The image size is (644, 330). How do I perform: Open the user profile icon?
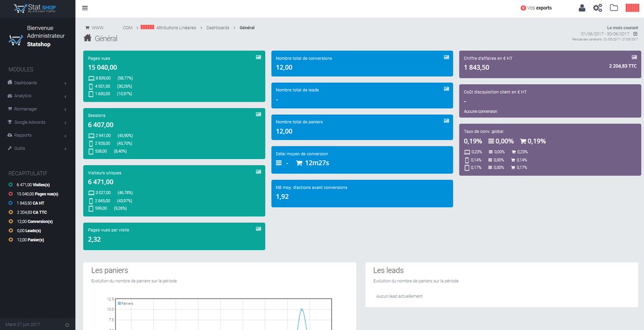pos(582,8)
